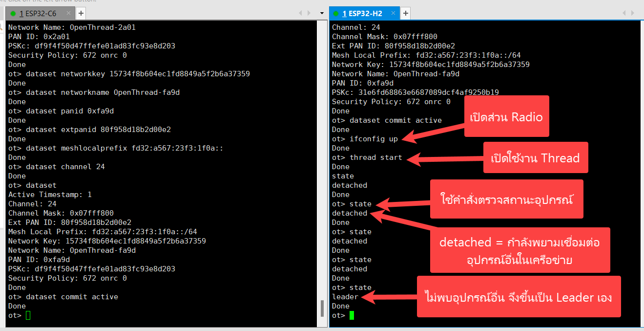This screenshot has height=331, width=644.
Task: Add new tab next to ESP32-C6
Action: coord(81,13)
